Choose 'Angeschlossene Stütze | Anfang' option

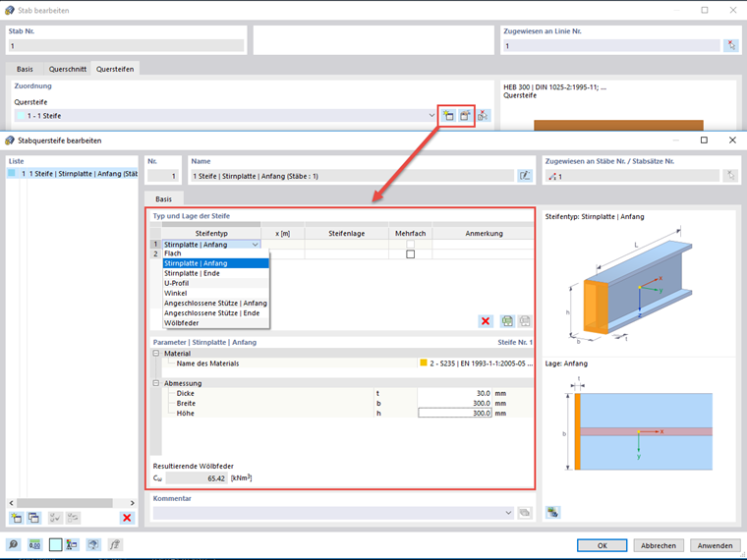tap(216, 304)
